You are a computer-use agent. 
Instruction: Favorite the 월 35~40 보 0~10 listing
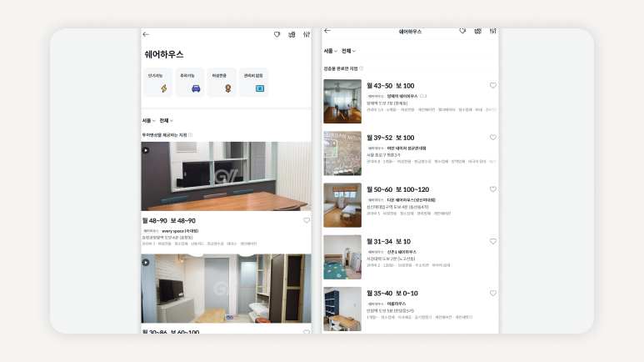[x=493, y=294]
